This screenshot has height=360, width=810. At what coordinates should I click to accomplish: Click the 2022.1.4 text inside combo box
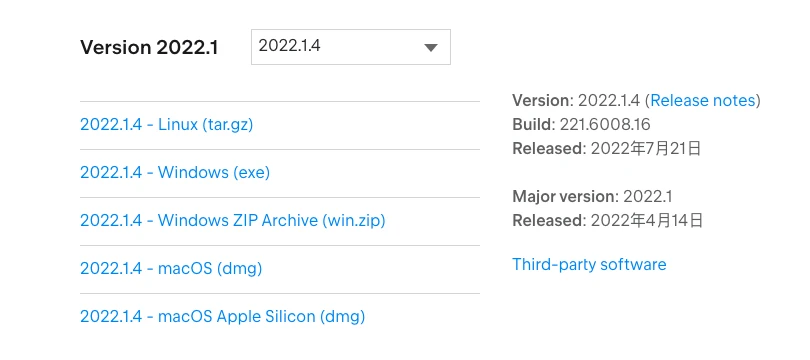[x=289, y=46]
